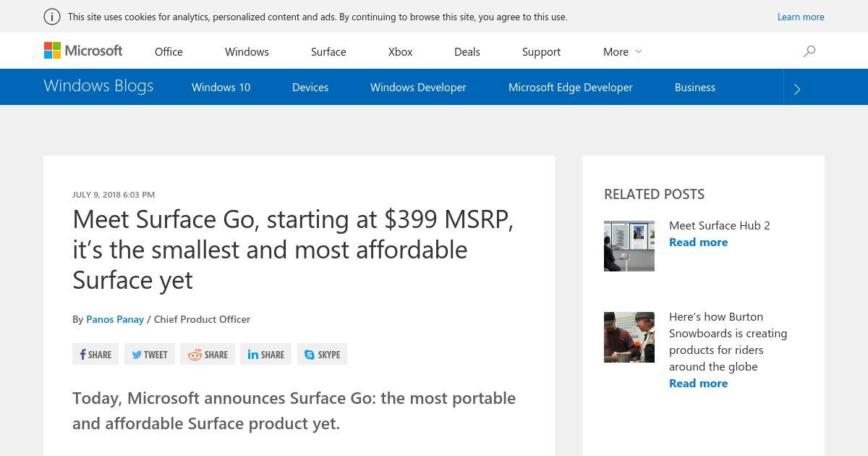Open the Windows menu item
The height and width of the screenshot is (456, 868).
tap(247, 51)
